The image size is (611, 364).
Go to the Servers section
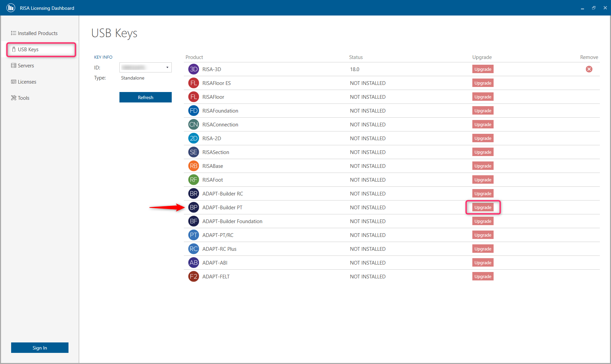(26, 65)
